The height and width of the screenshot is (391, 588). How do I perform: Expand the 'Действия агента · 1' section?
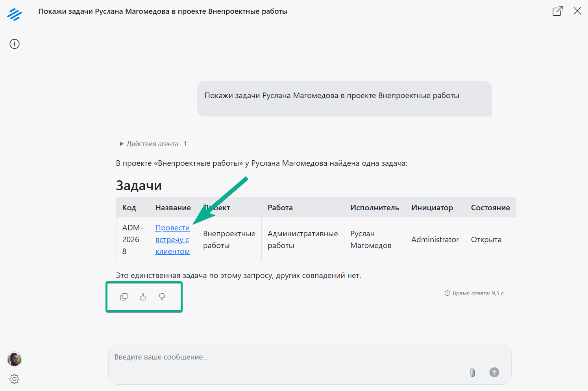[x=153, y=144]
